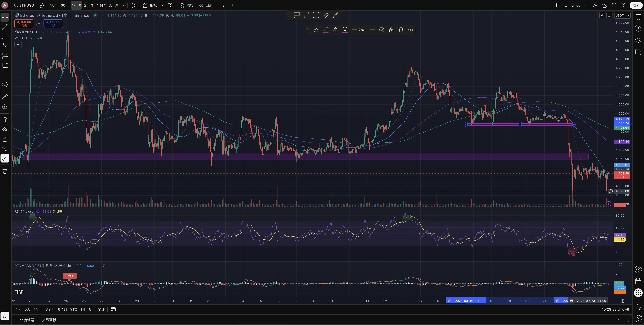Open the 交易面板 tab
644x325 pixels.
(49, 320)
